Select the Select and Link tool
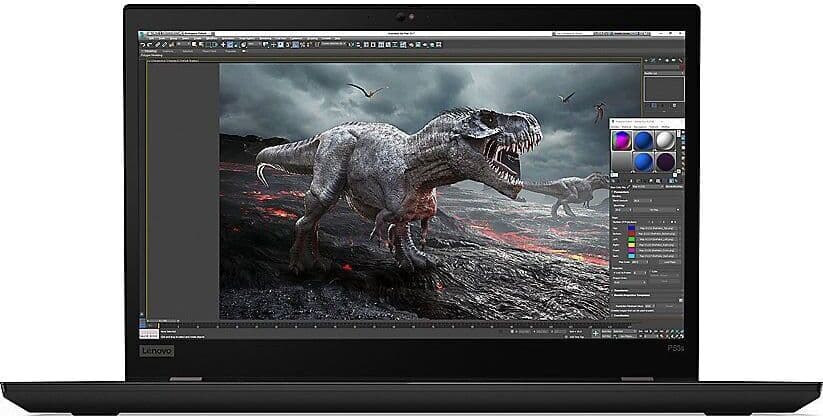This screenshot has height=416, width=823. tap(157, 45)
